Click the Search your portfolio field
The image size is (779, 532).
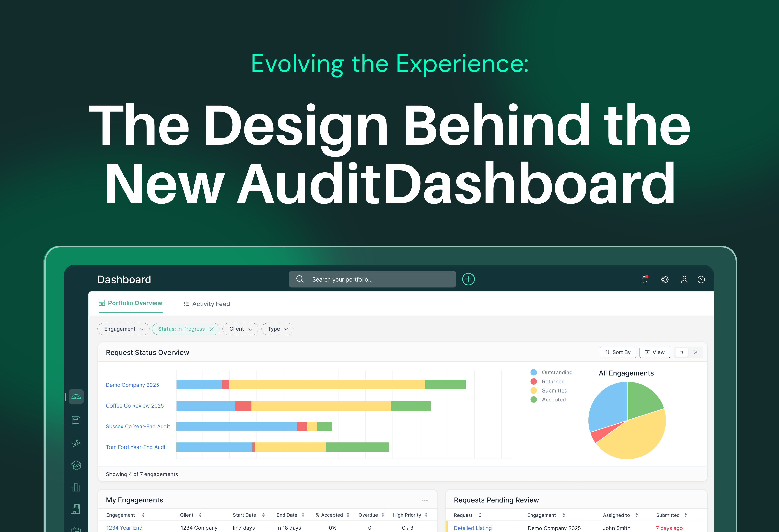click(x=372, y=279)
